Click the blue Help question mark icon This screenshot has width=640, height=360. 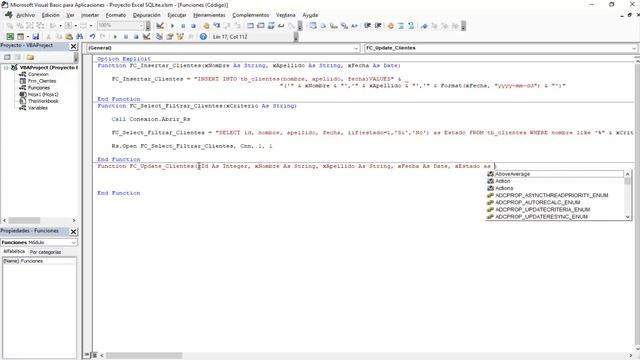[203, 37]
